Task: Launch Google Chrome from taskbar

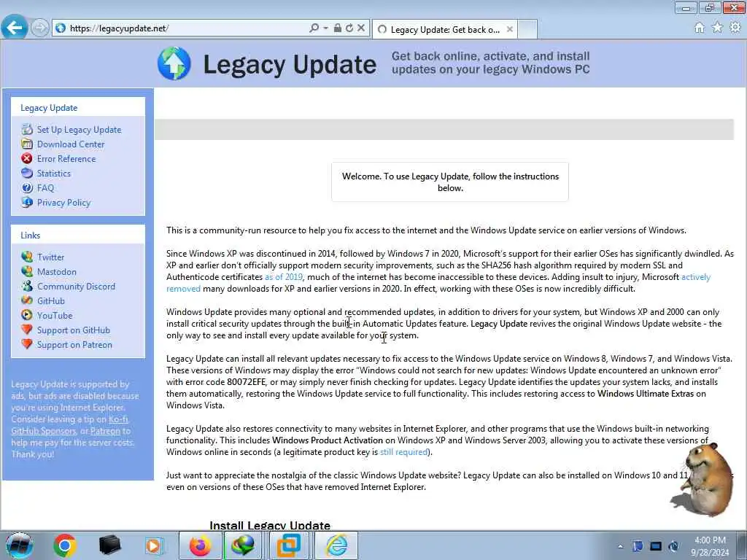Action: pyautogui.click(x=65, y=545)
